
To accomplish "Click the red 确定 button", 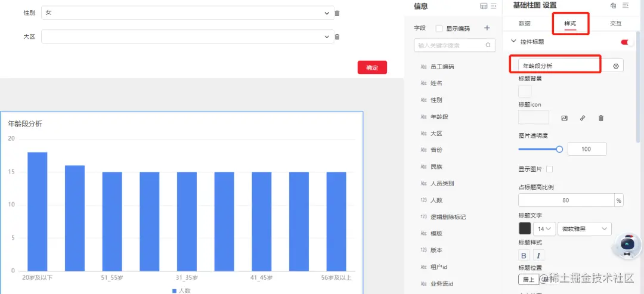I will pos(372,68).
